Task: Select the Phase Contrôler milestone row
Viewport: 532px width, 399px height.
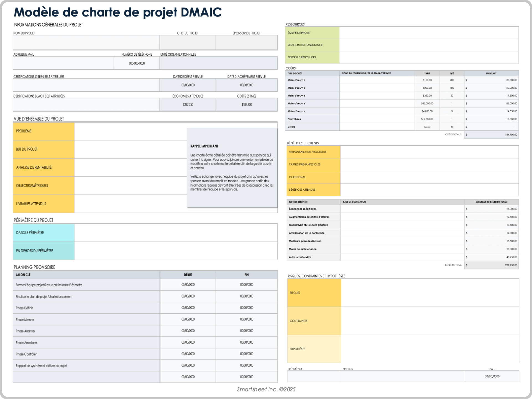Action: click(145, 354)
